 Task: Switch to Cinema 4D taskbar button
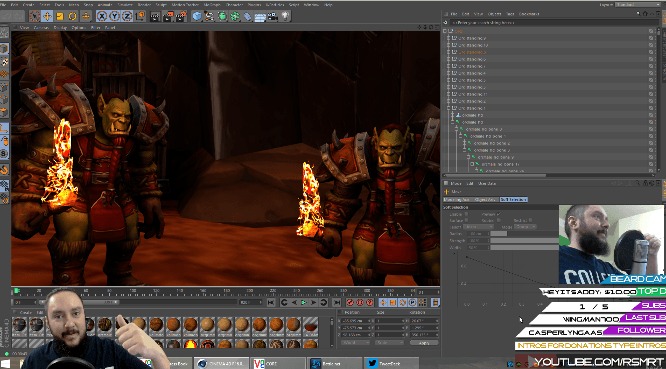[x=221, y=363]
